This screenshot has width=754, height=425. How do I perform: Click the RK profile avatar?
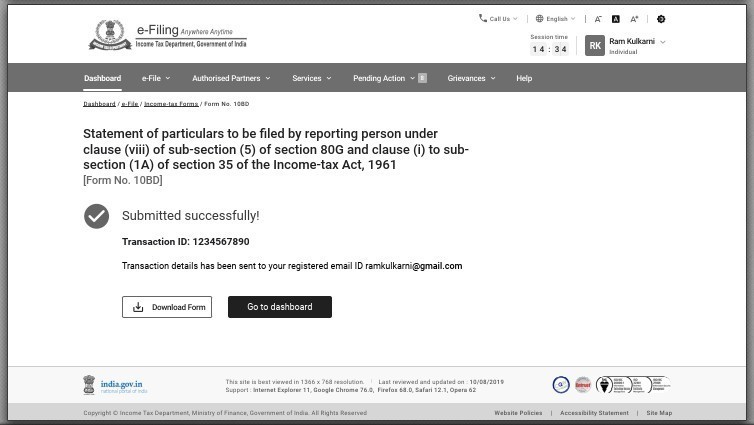click(594, 46)
